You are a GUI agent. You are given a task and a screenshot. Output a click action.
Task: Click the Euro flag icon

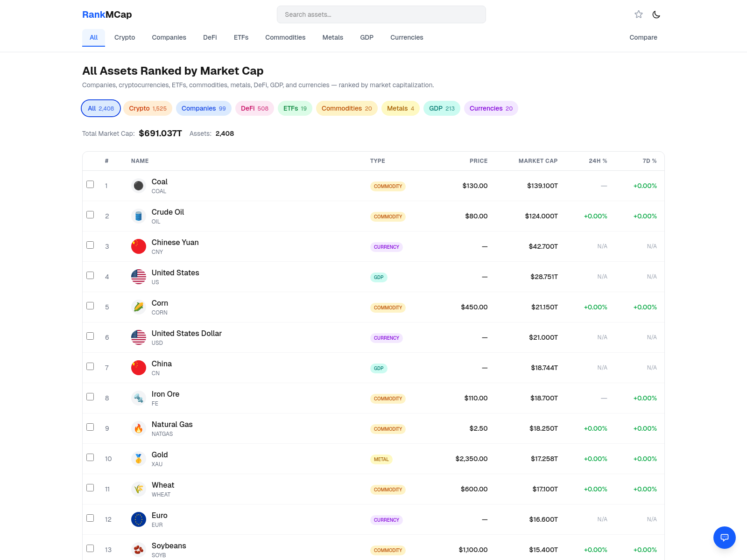[x=139, y=519]
